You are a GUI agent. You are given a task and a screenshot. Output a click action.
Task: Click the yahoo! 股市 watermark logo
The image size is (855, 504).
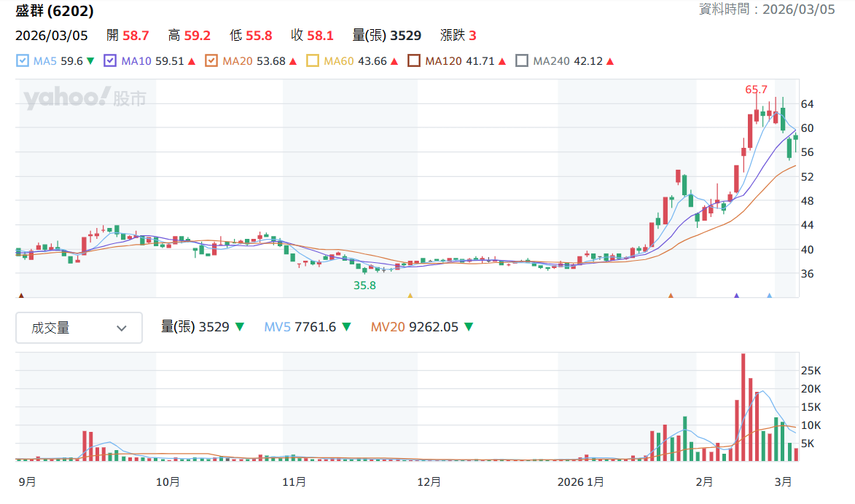tap(85, 98)
